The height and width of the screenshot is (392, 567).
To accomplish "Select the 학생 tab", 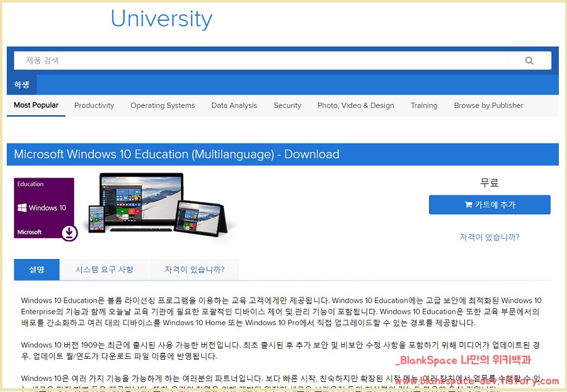I will (x=21, y=84).
